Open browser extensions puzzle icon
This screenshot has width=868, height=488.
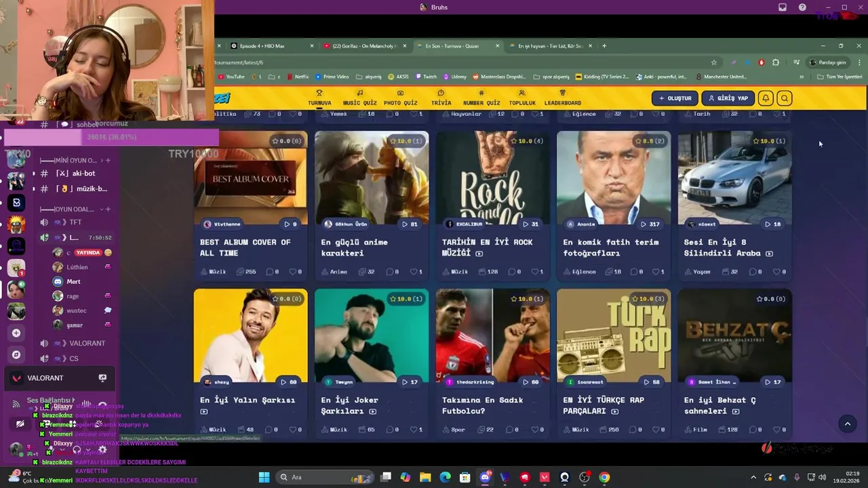tap(776, 62)
